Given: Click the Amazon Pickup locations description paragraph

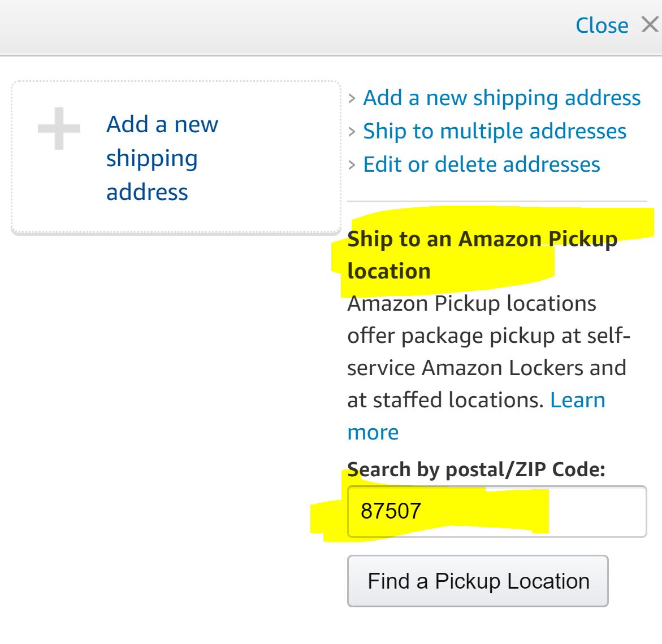Looking at the screenshot, I should (486, 351).
